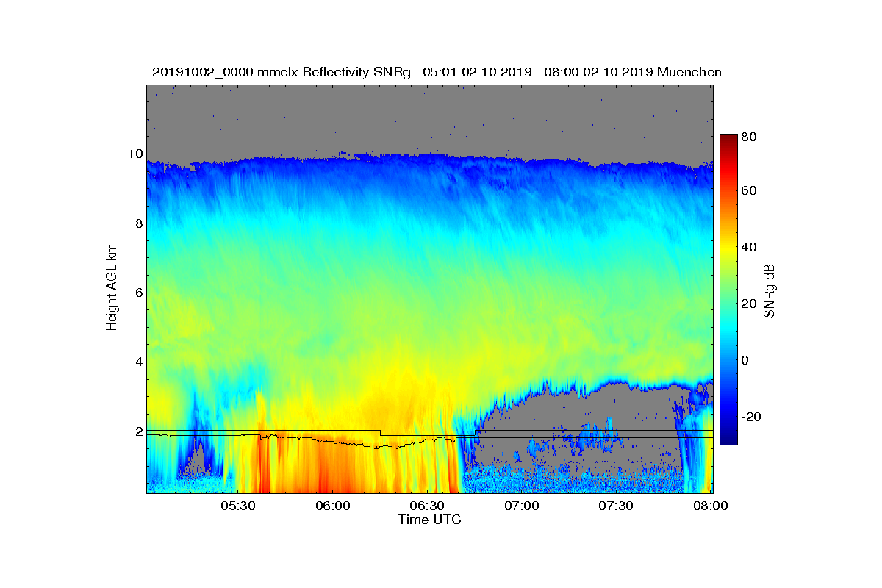The image size is (882, 588).
Task: Click the colorbar value 20
Action: coord(750,304)
